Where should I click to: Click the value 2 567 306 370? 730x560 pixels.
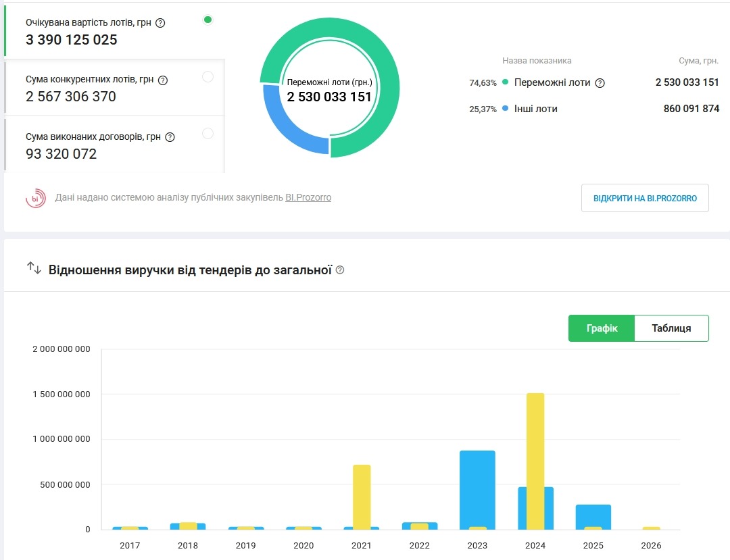click(x=71, y=97)
